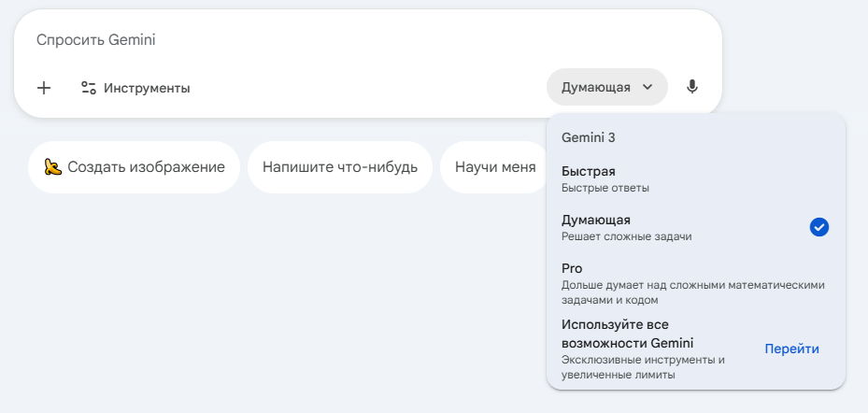Follow the Перейти upgrade link
Viewport: 868px width, 413px height.
click(x=791, y=349)
